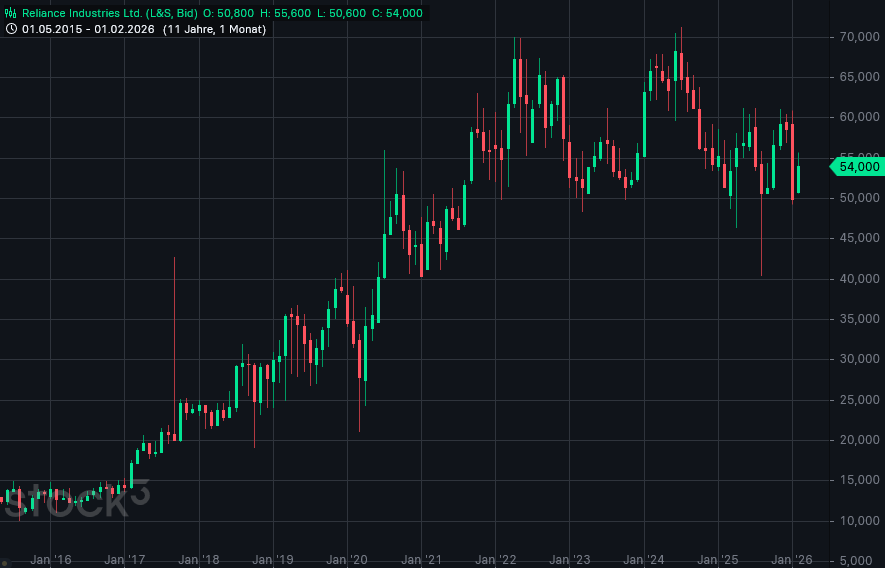Click the Jan '20 time axis label

(x=346, y=560)
